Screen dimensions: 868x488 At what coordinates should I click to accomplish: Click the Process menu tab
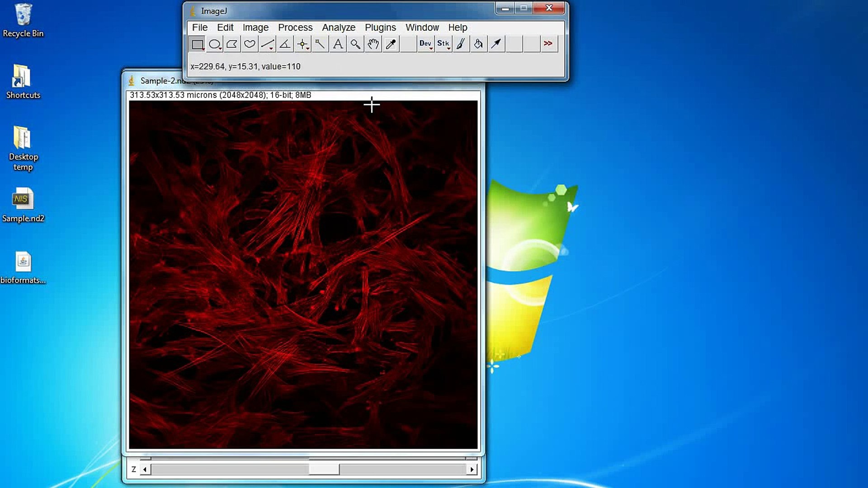point(295,28)
